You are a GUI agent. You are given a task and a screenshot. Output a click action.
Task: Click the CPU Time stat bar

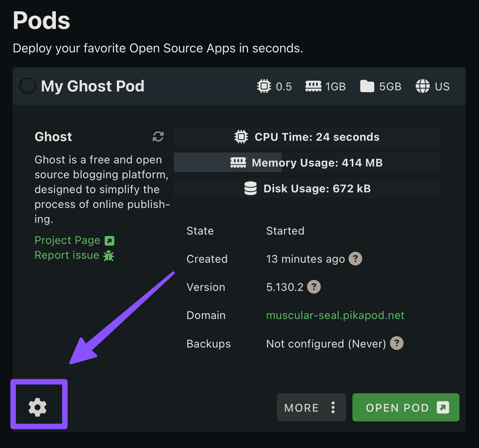(x=307, y=137)
